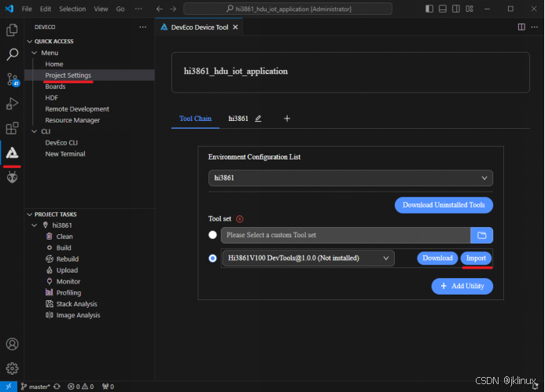Open Boards in the menu

point(55,86)
